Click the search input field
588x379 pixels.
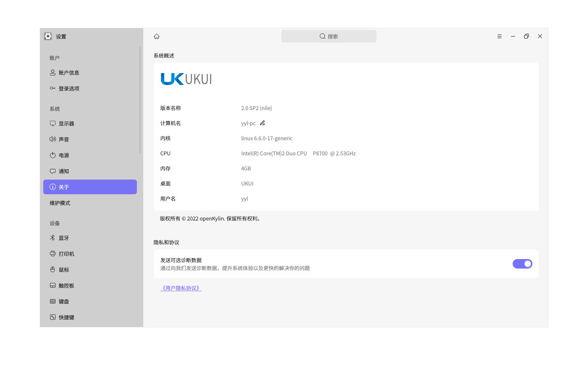coord(329,37)
